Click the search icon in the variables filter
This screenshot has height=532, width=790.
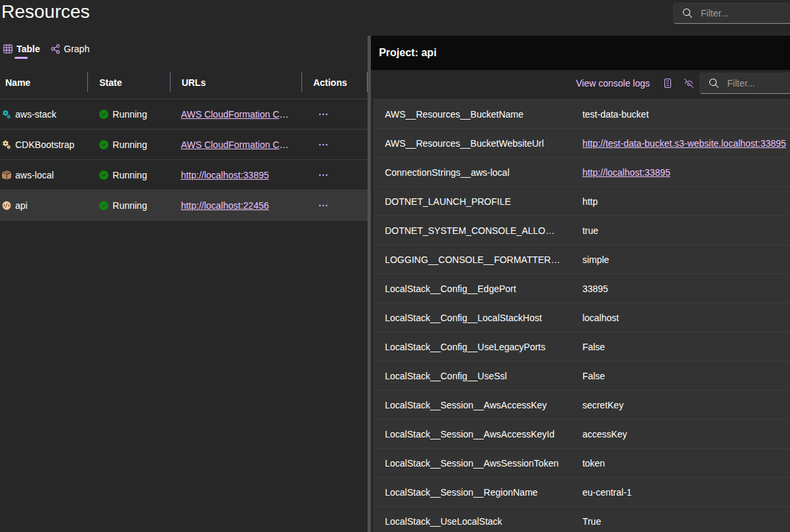(x=713, y=83)
